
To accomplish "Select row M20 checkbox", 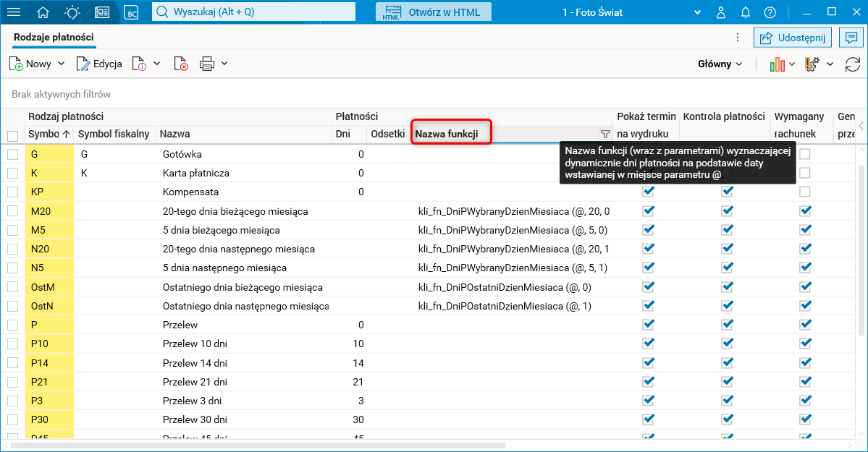I will coord(13,211).
